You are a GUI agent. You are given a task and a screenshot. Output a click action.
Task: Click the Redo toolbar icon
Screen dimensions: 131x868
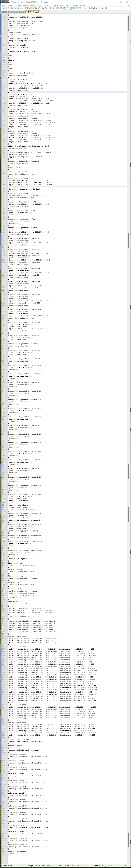tap(39, 8)
